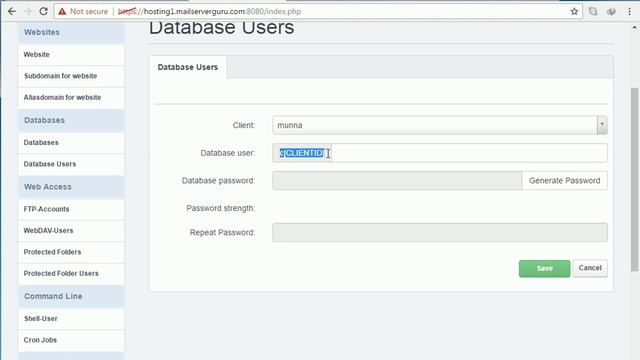Viewport: 640px width, 360px height.
Task: Click the green Save button
Action: pyautogui.click(x=544, y=269)
